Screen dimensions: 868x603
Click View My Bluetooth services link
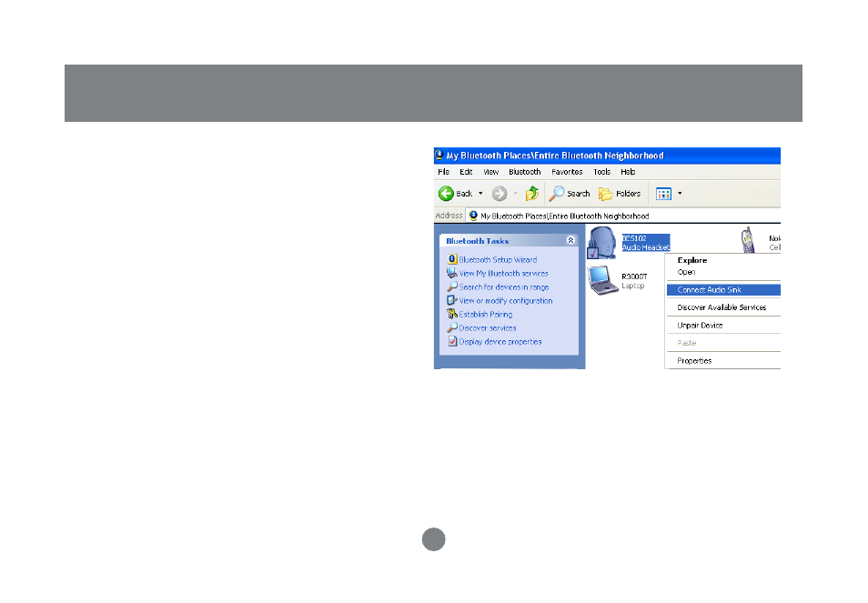(x=503, y=273)
